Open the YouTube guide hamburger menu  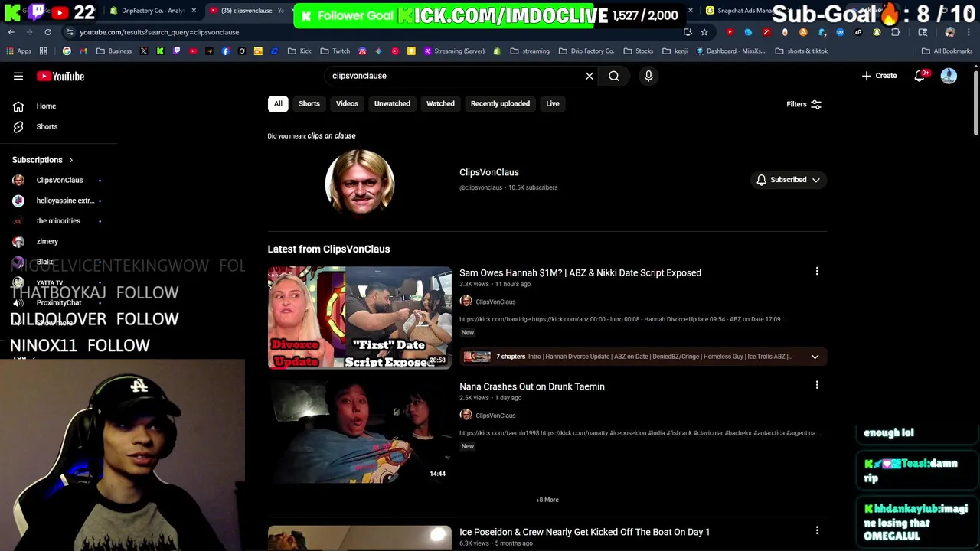click(18, 76)
